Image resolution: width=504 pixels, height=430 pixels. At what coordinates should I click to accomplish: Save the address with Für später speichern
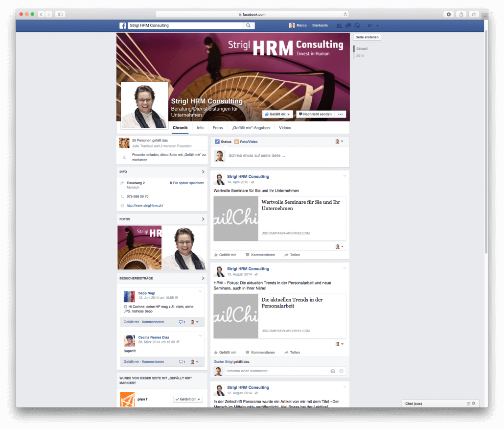187,183
